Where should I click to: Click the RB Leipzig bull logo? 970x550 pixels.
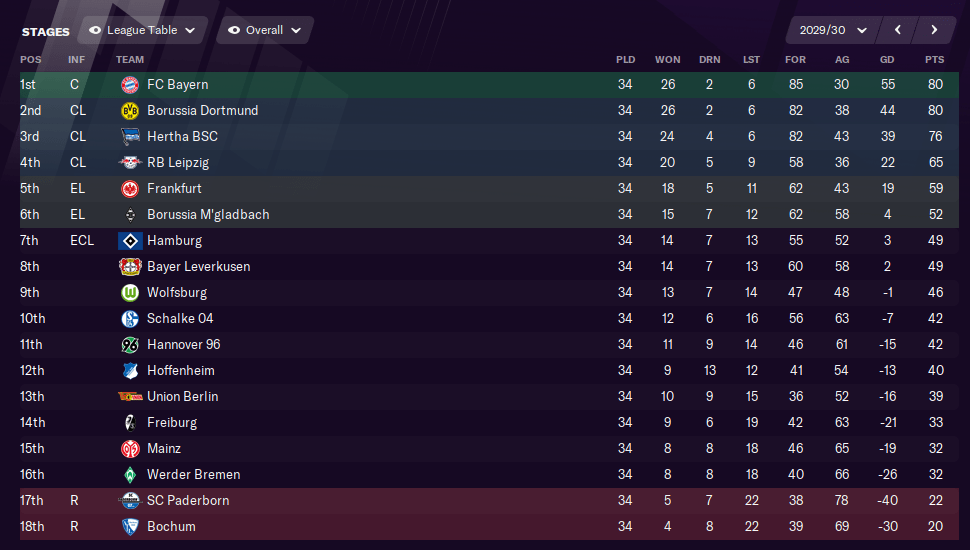pyautogui.click(x=130, y=163)
